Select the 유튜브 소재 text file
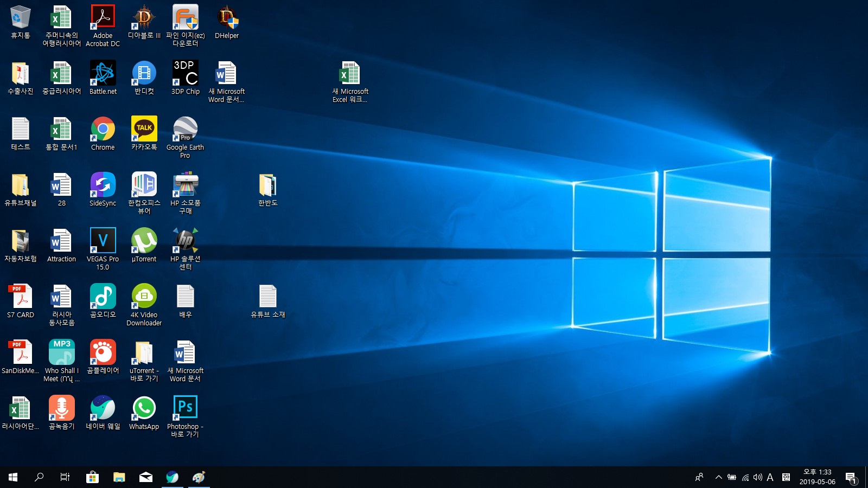Image resolution: width=868 pixels, height=488 pixels. pos(268,301)
